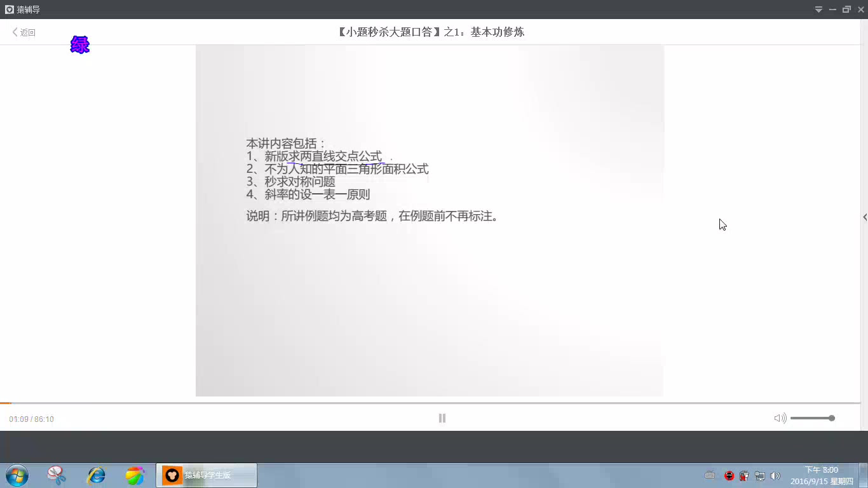Open the red ninja tray icon

point(729,475)
